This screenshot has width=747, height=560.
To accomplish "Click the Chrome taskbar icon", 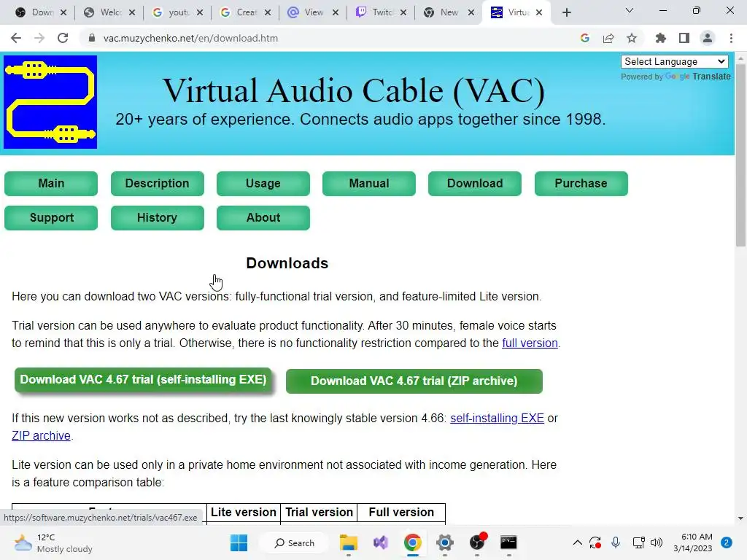I will 413,542.
